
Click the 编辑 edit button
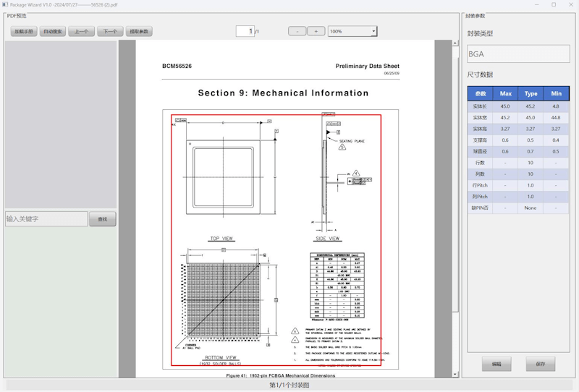[496, 365]
